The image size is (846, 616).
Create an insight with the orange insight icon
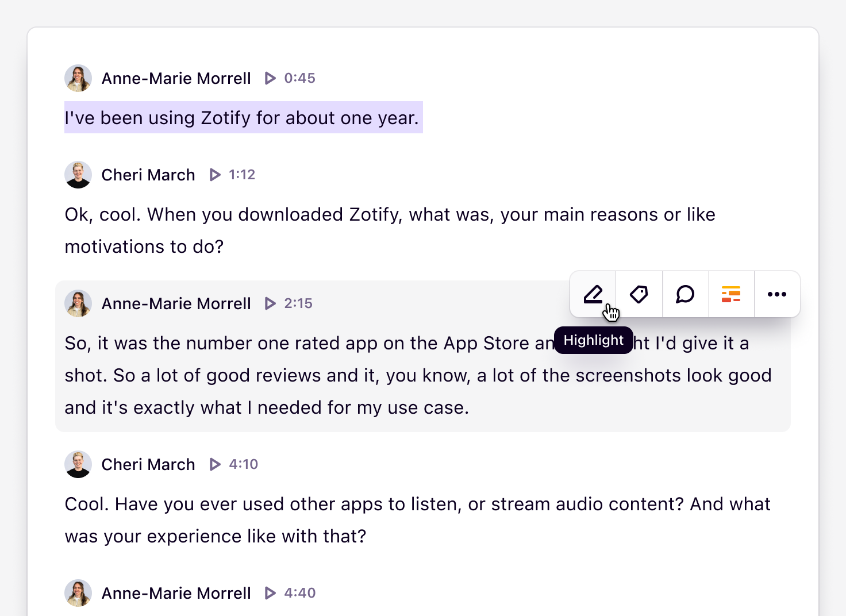(x=731, y=294)
